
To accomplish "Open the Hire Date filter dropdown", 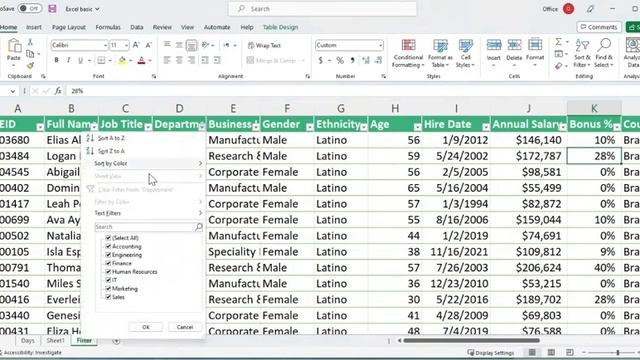I will click(x=485, y=127).
